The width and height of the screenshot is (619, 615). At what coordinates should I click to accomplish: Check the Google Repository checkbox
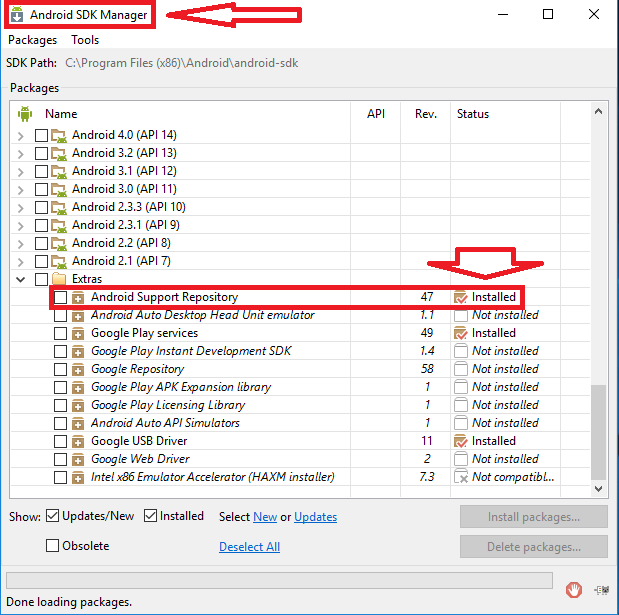60,369
